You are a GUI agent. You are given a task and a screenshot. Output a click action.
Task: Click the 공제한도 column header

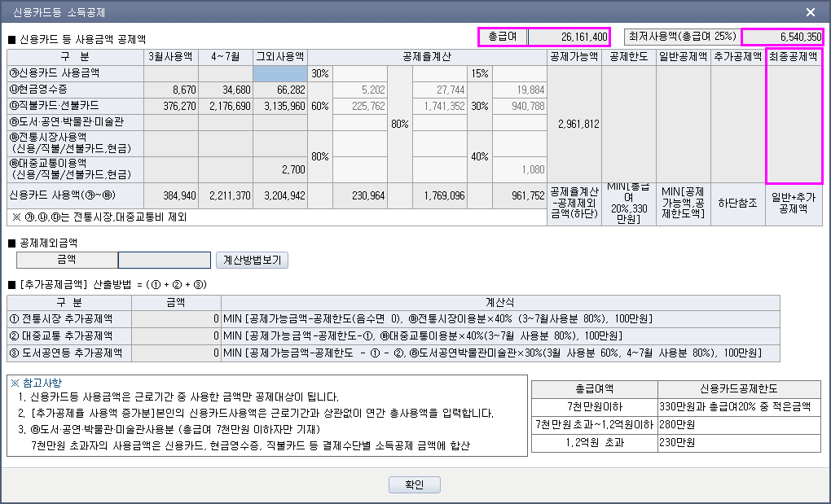pyautogui.click(x=629, y=57)
